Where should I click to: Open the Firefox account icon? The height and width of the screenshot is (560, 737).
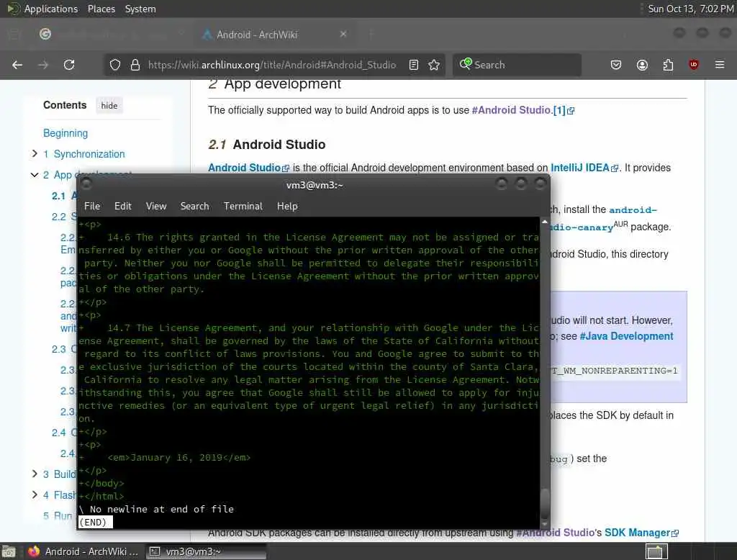click(642, 65)
